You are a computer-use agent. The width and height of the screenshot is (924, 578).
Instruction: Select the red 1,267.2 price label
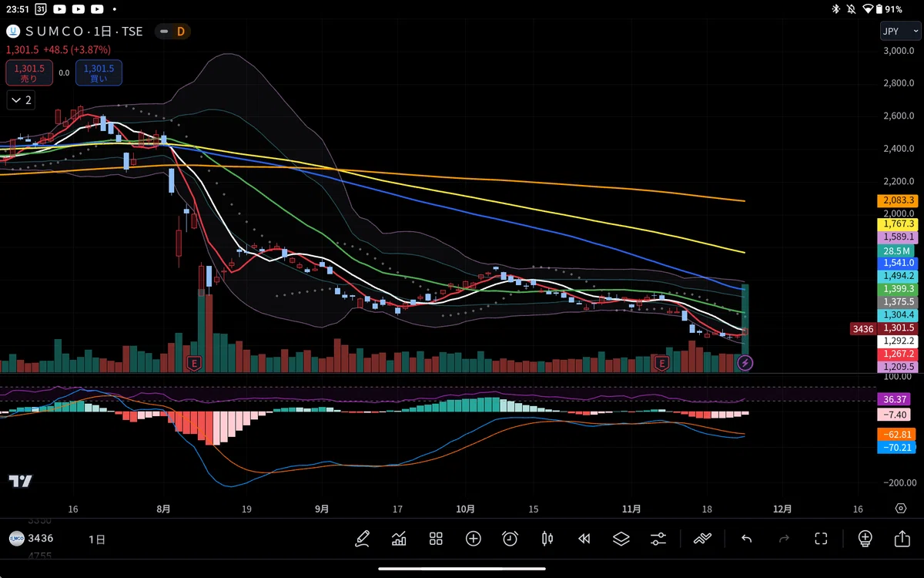click(899, 354)
